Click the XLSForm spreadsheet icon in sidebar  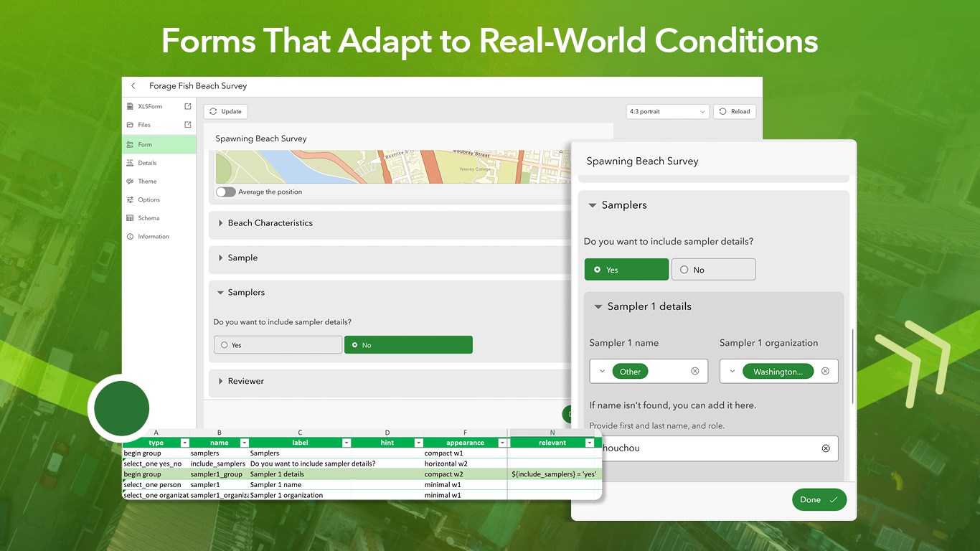click(x=130, y=106)
